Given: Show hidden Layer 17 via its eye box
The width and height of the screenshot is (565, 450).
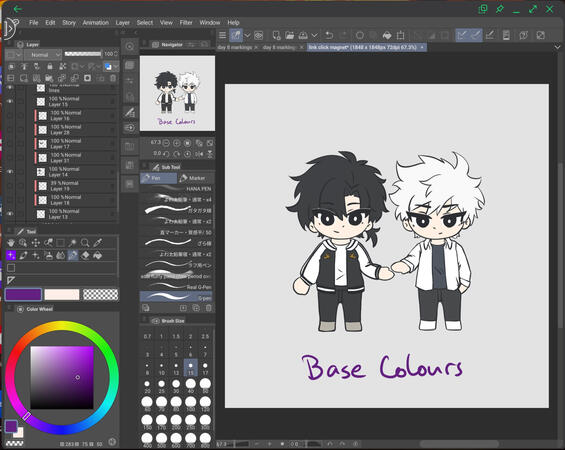Looking at the screenshot, I should pos(10,144).
